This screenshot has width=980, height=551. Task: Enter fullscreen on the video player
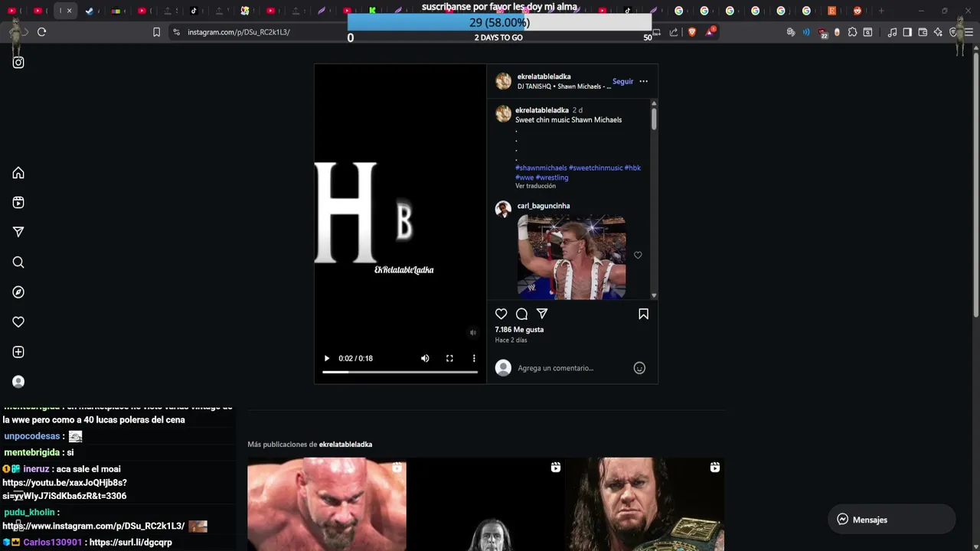(449, 358)
